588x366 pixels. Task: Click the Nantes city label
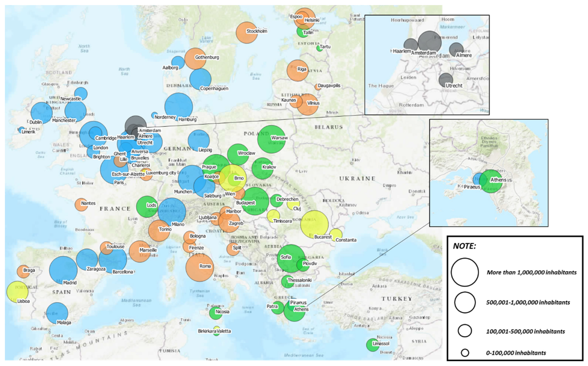click(88, 203)
